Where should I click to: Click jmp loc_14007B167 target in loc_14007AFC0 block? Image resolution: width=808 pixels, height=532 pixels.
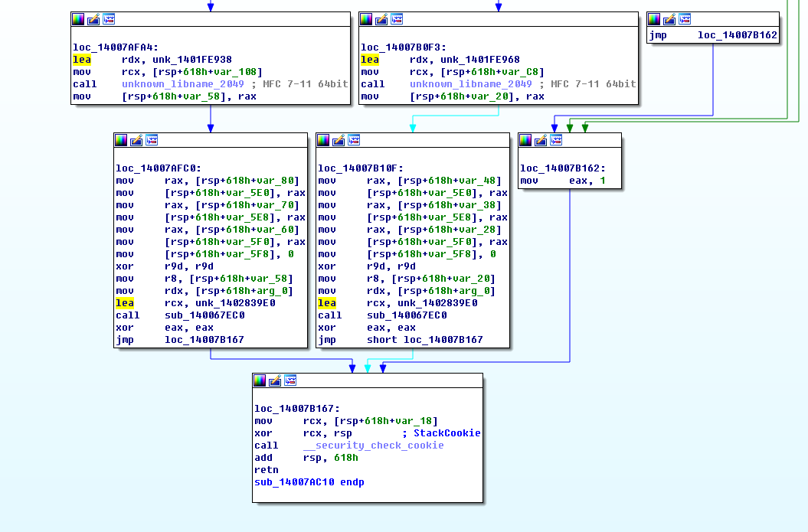click(204, 340)
